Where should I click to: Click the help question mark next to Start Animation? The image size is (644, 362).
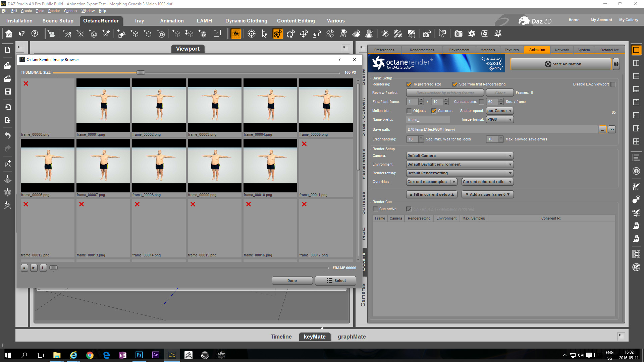[616, 64]
